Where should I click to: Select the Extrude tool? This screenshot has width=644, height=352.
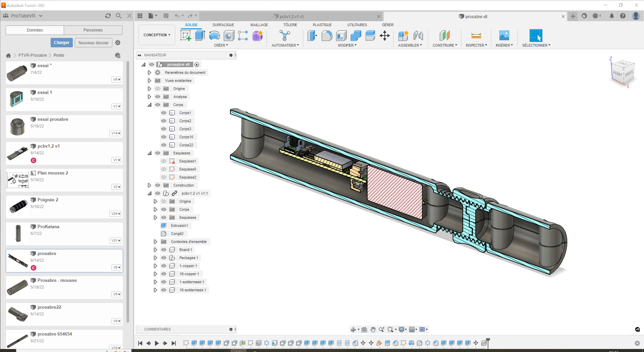(200, 35)
